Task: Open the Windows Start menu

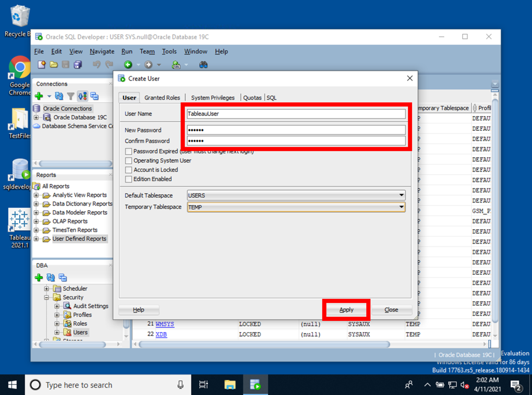Action: [x=12, y=384]
